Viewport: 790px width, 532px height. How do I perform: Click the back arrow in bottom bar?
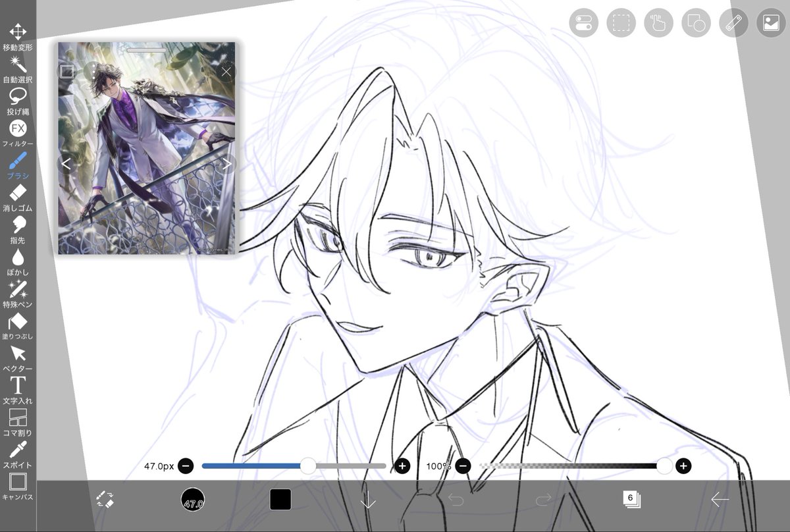click(x=720, y=500)
